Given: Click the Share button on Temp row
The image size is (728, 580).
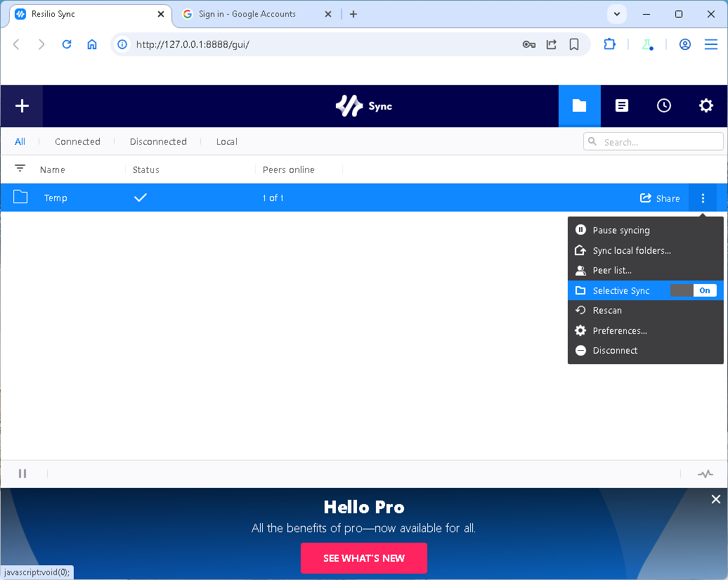Looking at the screenshot, I should point(660,198).
